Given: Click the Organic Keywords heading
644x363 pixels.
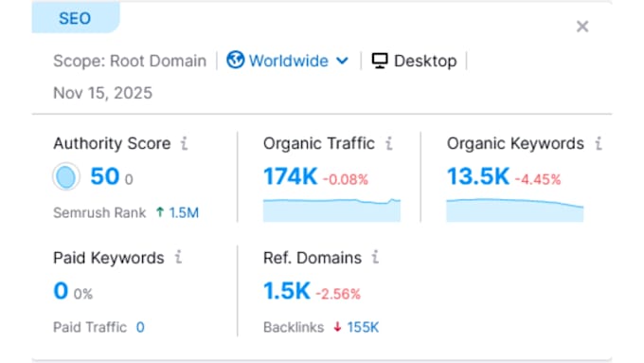Looking at the screenshot, I should click(515, 143).
